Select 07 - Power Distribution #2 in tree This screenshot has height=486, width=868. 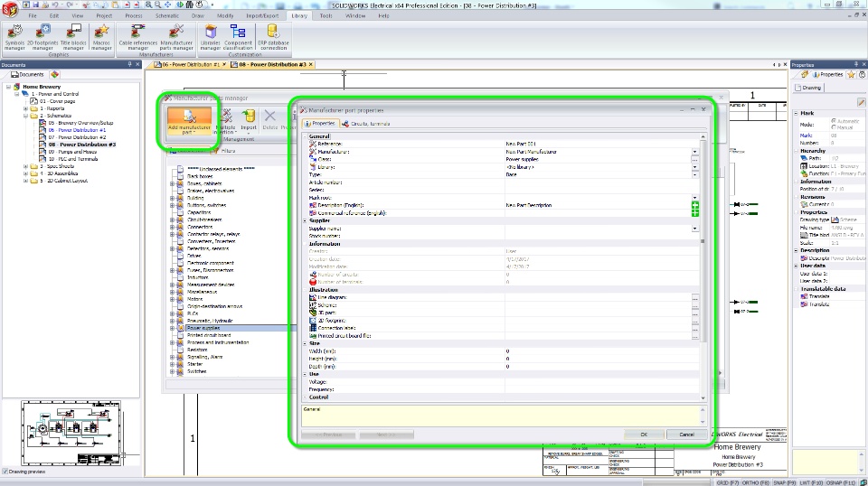point(77,137)
